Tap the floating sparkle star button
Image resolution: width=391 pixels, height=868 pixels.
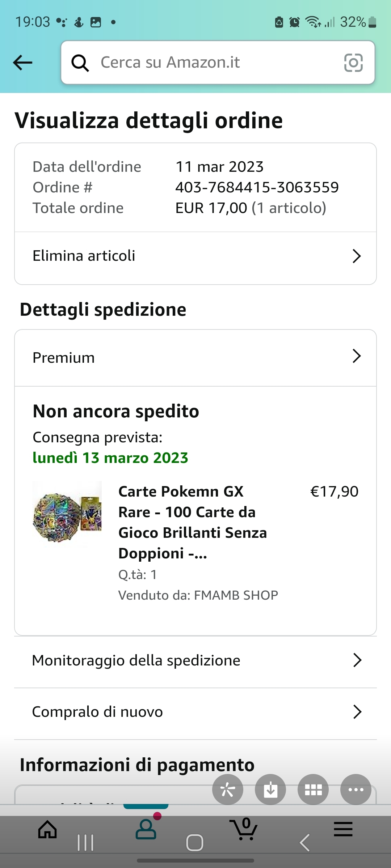228,790
